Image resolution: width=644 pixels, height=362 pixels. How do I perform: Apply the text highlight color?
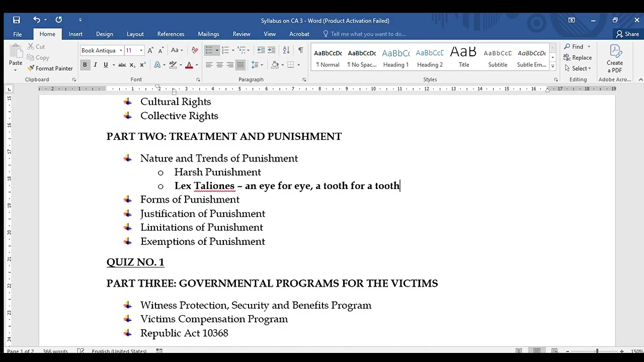click(173, 65)
